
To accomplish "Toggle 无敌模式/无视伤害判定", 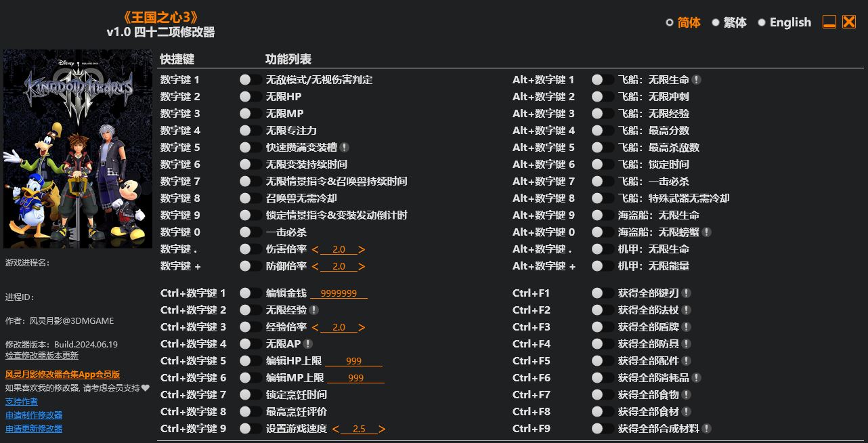I will tap(251, 80).
